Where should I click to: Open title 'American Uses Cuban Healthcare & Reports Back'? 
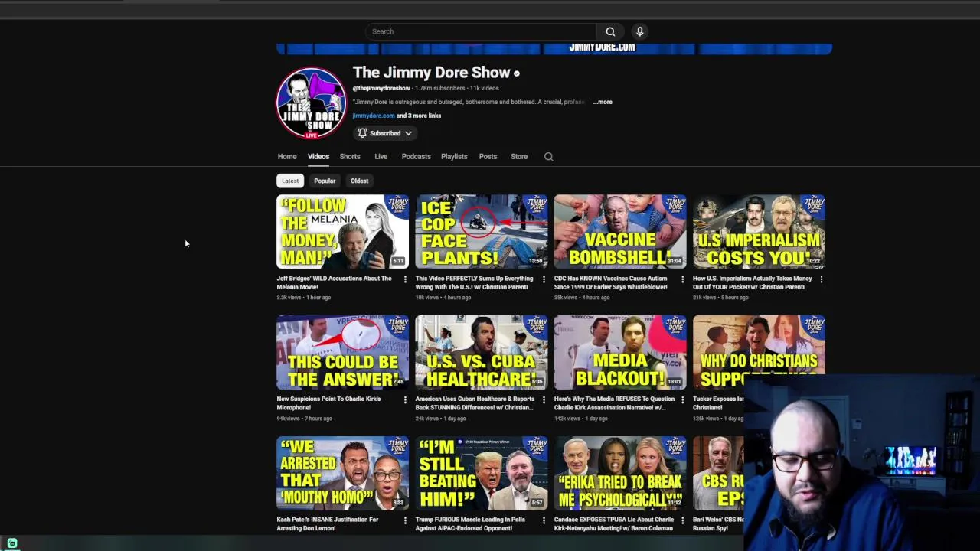click(475, 403)
